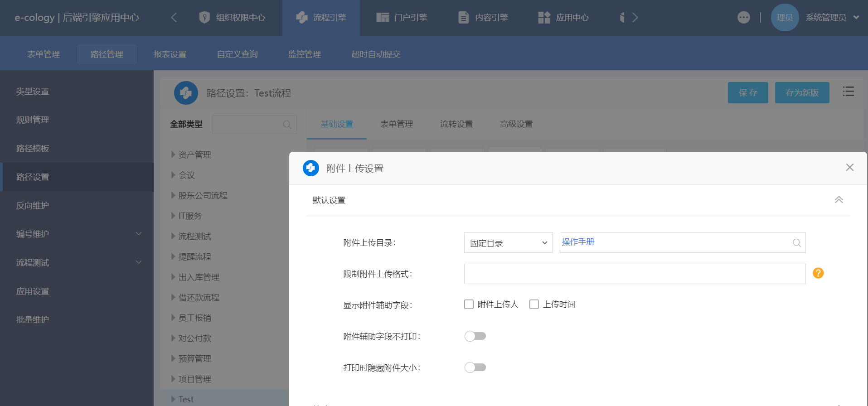Switch to the 自定义查询 tab
The image size is (868, 406).
pos(238,54)
